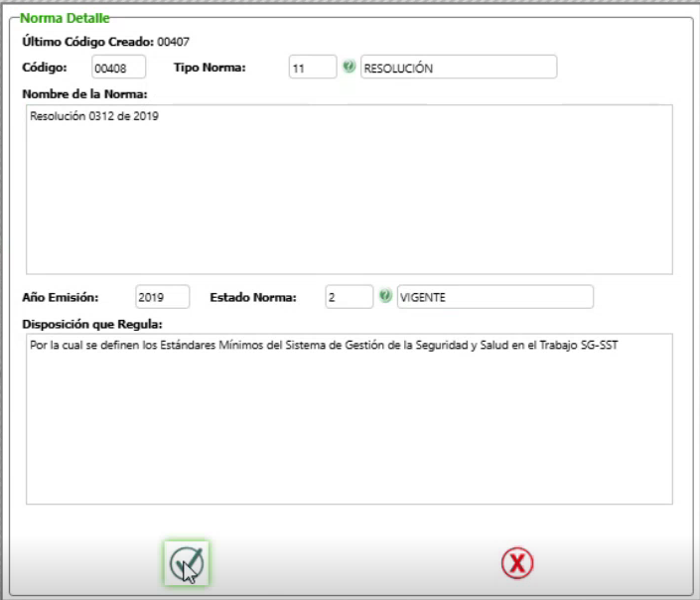
Task: Click the Año Emisión field 2019
Action: [163, 297]
